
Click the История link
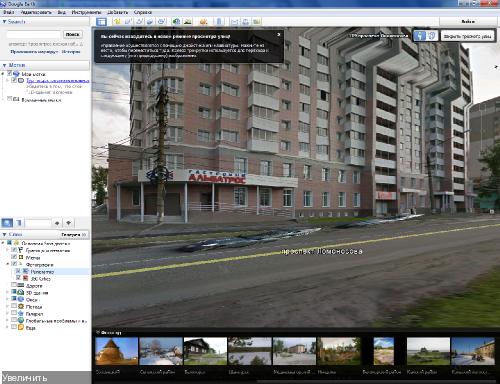click(x=71, y=52)
